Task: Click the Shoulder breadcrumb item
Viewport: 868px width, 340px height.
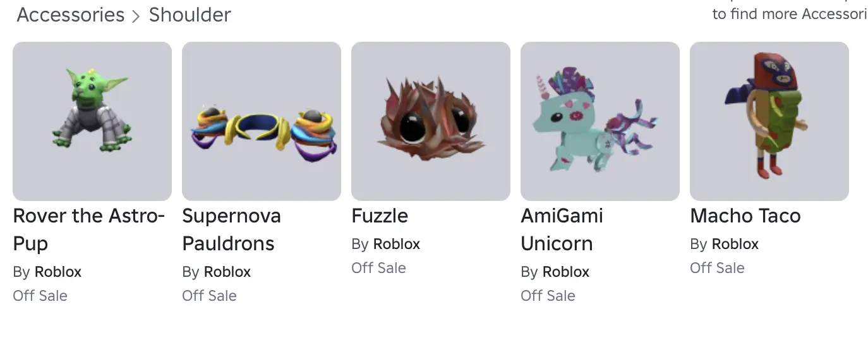Action: tap(190, 15)
